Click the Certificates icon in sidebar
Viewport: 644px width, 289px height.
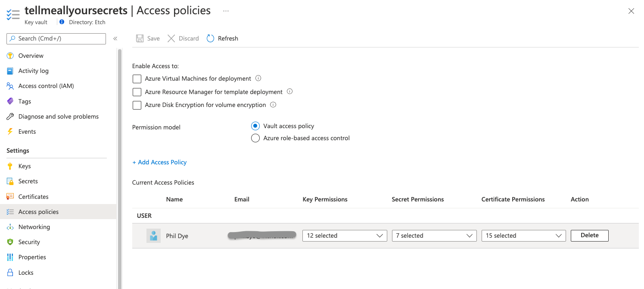coord(10,197)
